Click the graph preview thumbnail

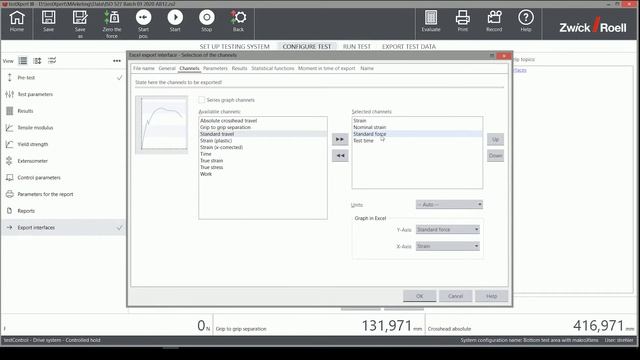tap(162, 124)
